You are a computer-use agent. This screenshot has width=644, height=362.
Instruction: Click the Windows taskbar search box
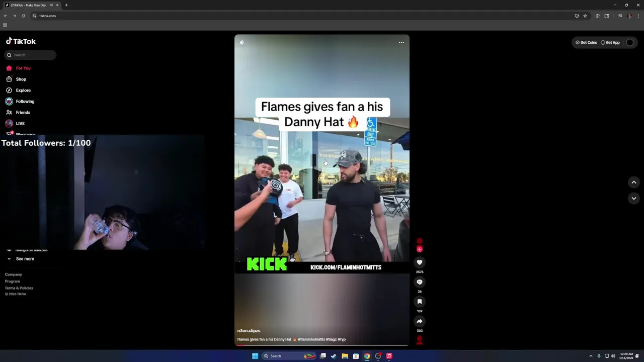click(289, 356)
